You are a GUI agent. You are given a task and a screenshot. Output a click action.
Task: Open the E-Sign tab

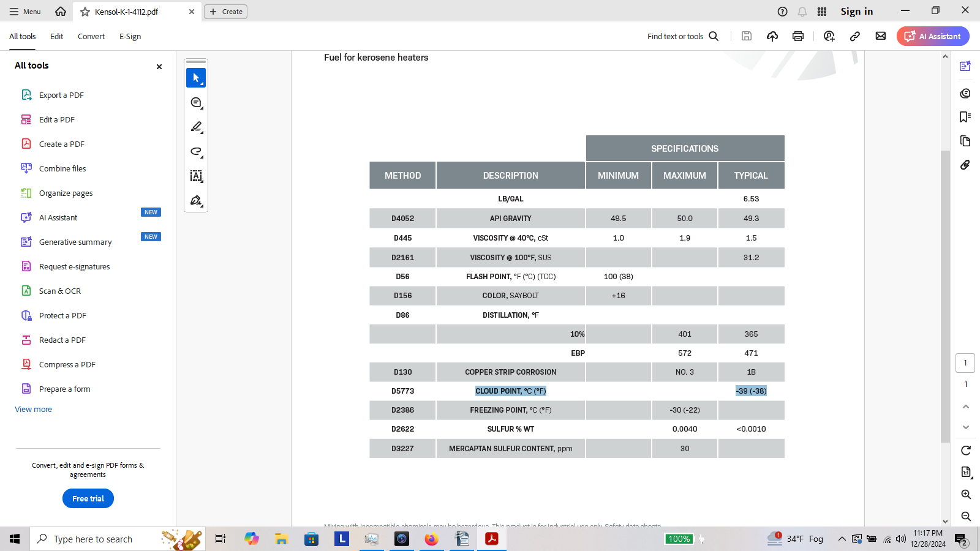pos(130,37)
